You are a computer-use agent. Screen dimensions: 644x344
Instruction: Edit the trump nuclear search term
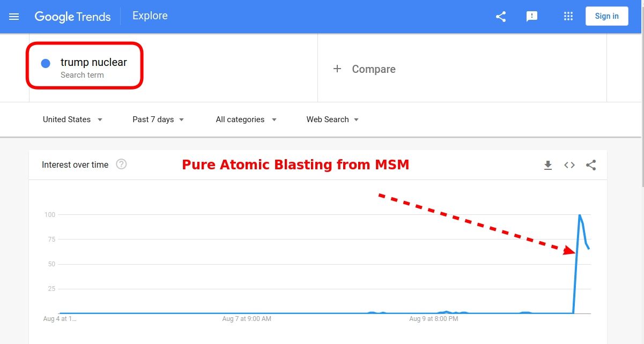(x=94, y=62)
